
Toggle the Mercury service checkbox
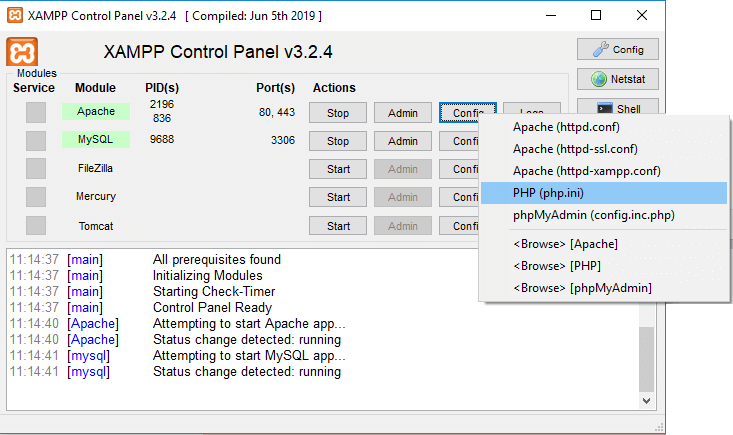click(36, 197)
